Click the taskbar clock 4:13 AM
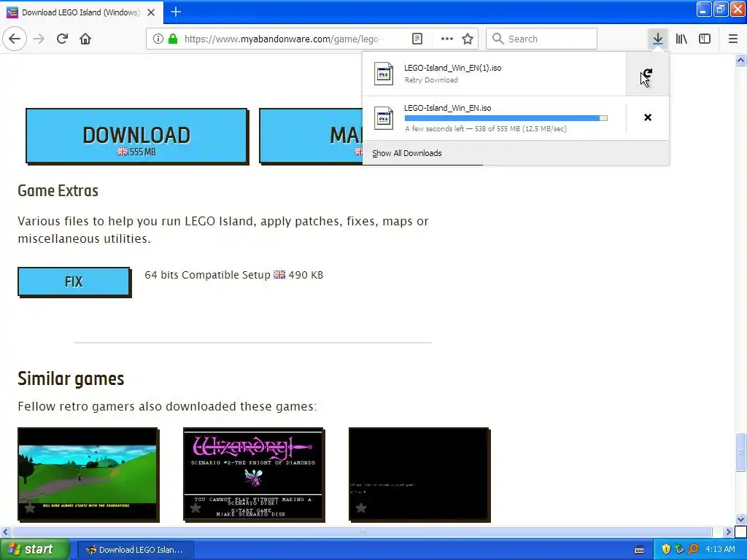Viewport: 747px width, 560px height. pyautogui.click(x=720, y=550)
